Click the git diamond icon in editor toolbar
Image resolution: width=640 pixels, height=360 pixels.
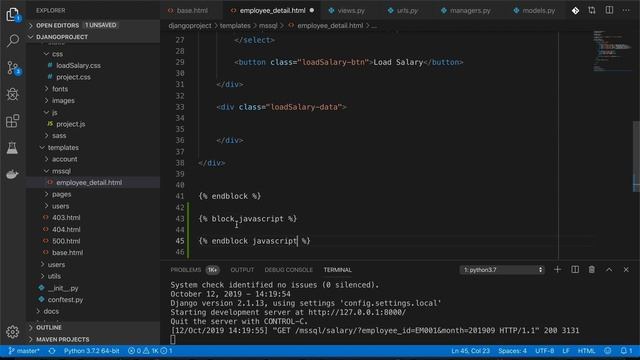tap(575, 10)
